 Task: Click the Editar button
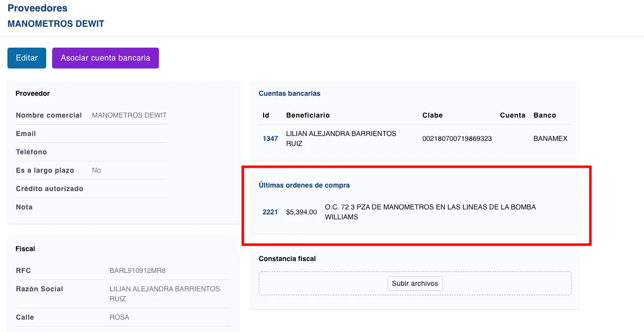pyautogui.click(x=27, y=58)
